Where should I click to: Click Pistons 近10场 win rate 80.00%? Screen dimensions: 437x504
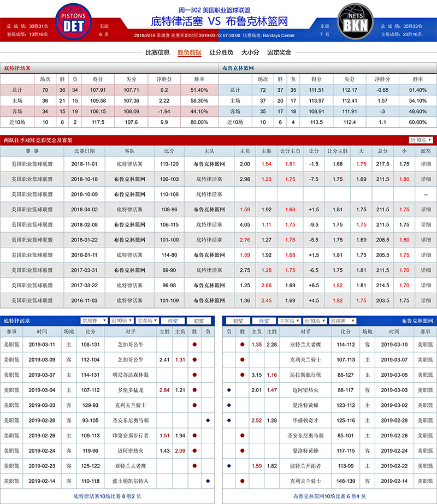[199, 122]
